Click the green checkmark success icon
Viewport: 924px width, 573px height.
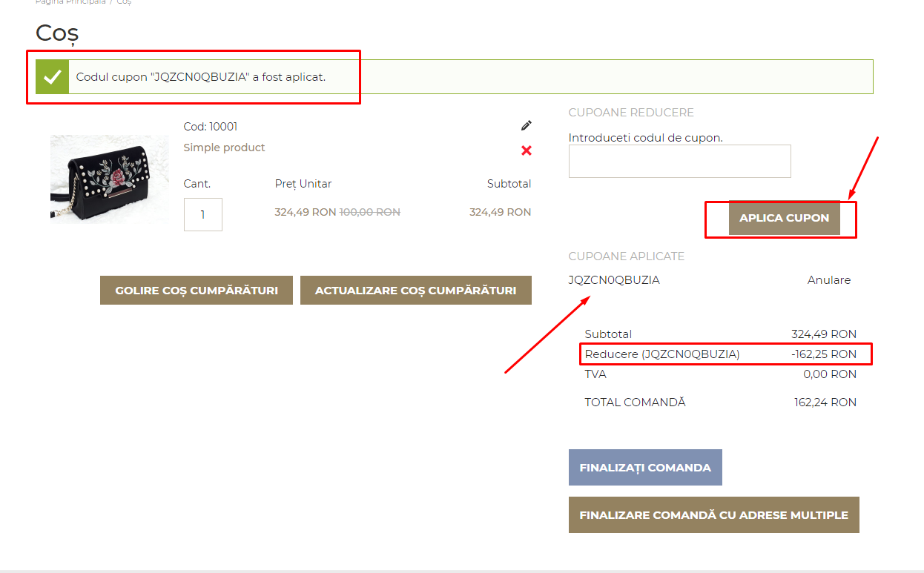coord(52,76)
